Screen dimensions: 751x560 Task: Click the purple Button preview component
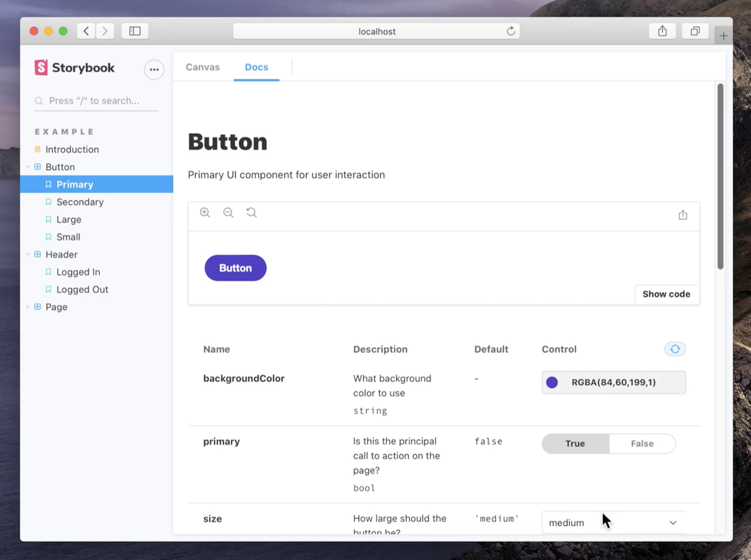tap(235, 268)
